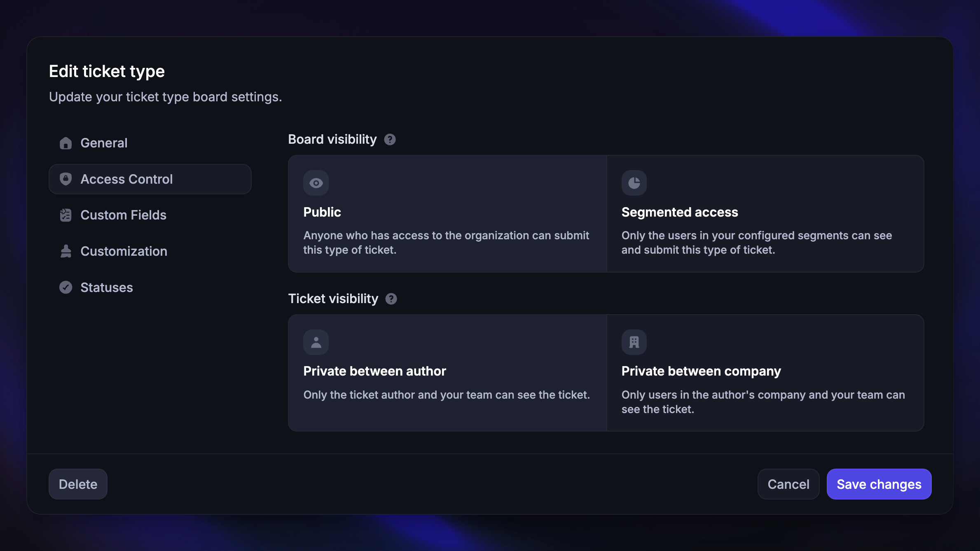Screen dimensions: 980x551
Task: Click the checkmark icon beside Statuses
Action: click(66, 287)
